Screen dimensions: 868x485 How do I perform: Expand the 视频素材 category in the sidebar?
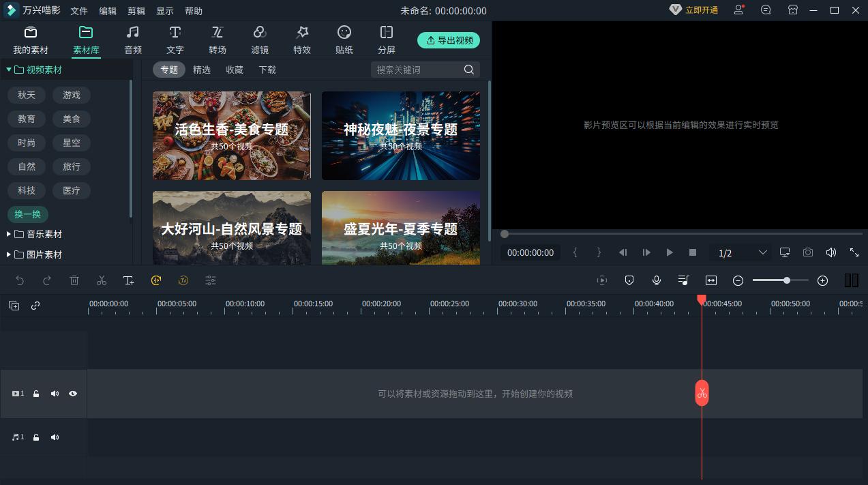coord(9,69)
